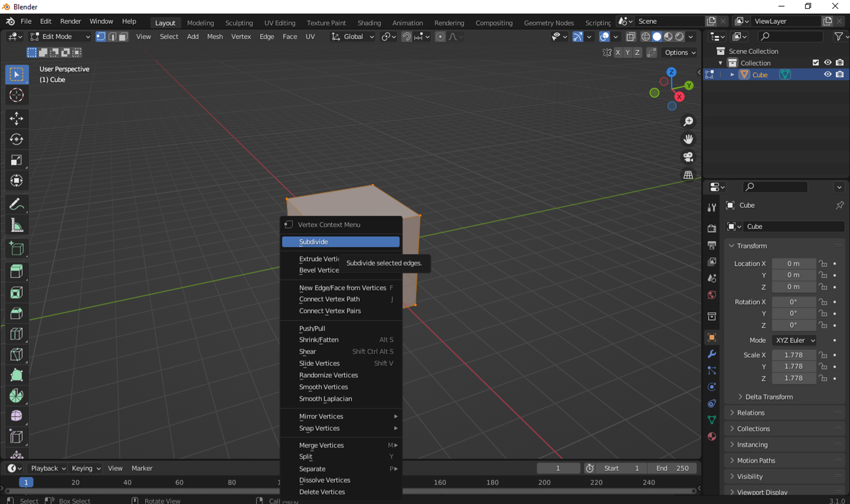Image resolution: width=850 pixels, height=504 pixels.
Task: Toggle snapping magnet
Action: (x=407, y=37)
